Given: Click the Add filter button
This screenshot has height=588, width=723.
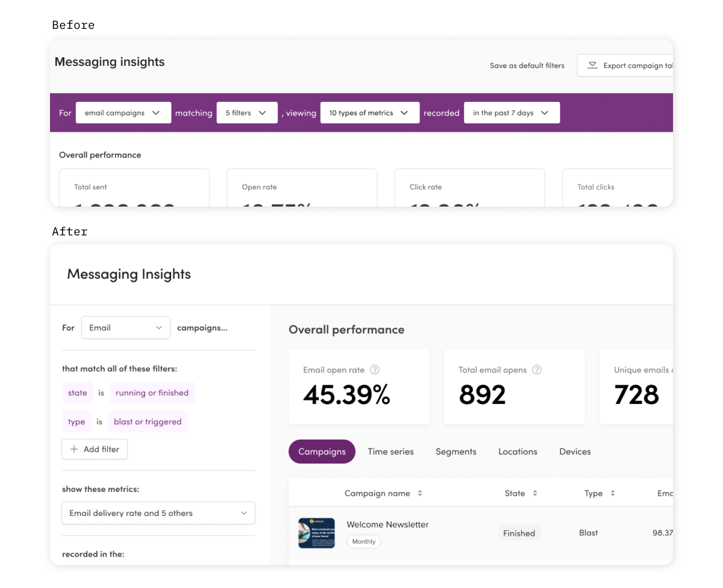Looking at the screenshot, I should click(95, 449).
